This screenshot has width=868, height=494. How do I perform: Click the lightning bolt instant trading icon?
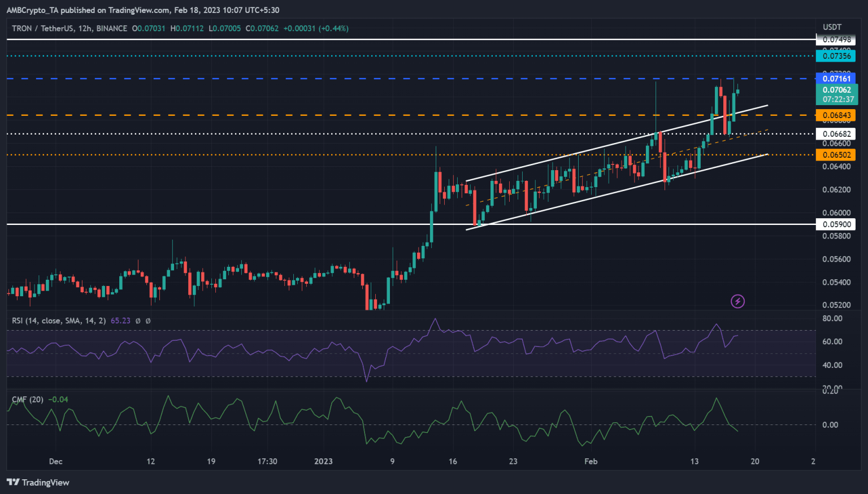[x=738, y=301]
